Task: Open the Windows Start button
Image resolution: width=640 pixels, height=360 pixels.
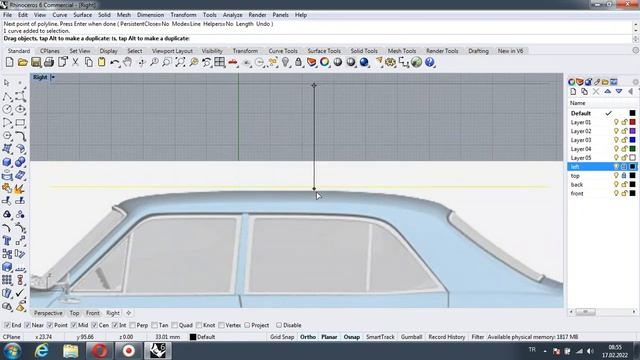Action: pos(13,351)
